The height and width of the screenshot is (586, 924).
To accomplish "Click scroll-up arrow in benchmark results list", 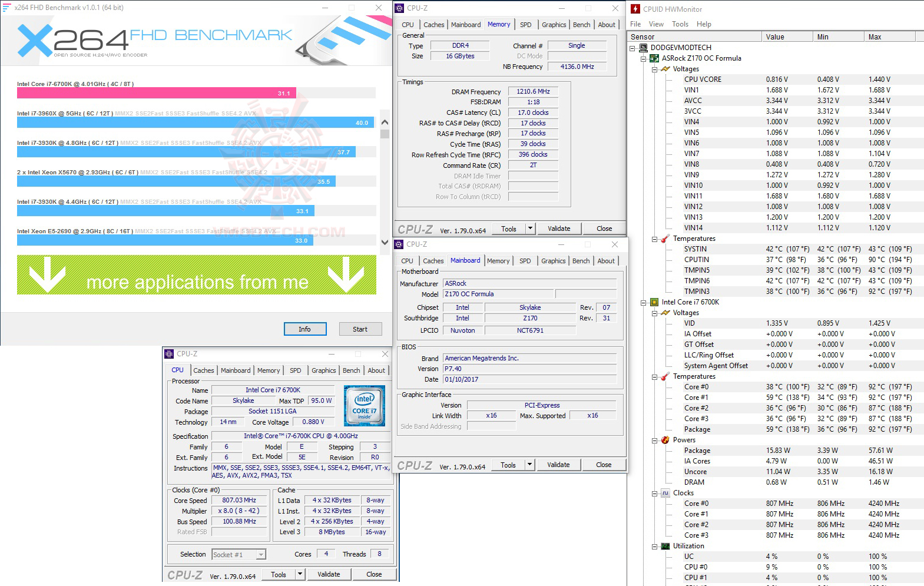I will (385, 123).
